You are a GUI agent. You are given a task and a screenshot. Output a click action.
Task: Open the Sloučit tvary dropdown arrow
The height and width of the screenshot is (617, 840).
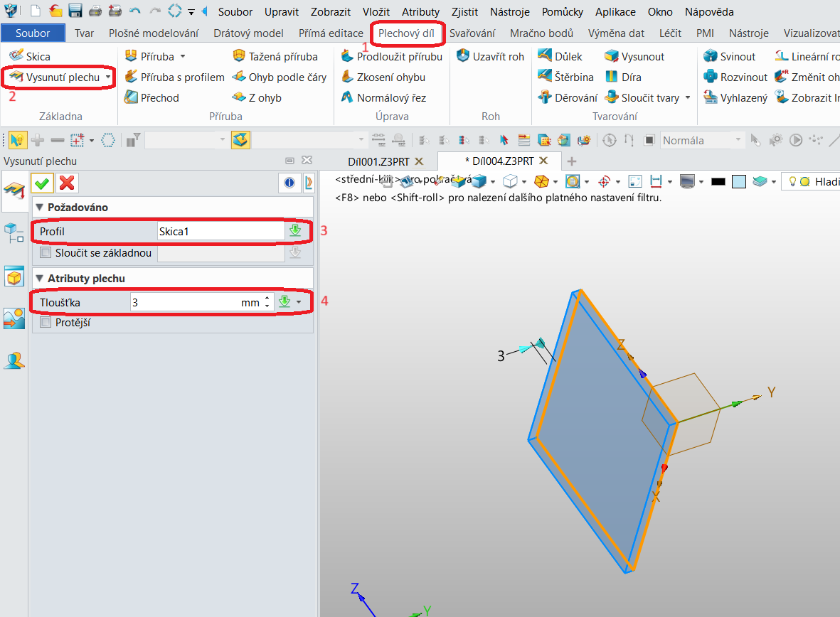point(688,97)
